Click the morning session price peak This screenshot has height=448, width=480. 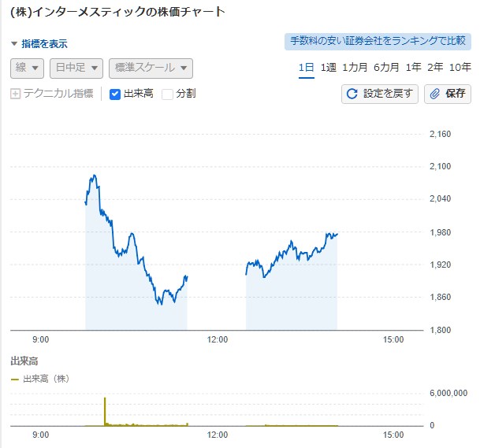pos(95,176)
